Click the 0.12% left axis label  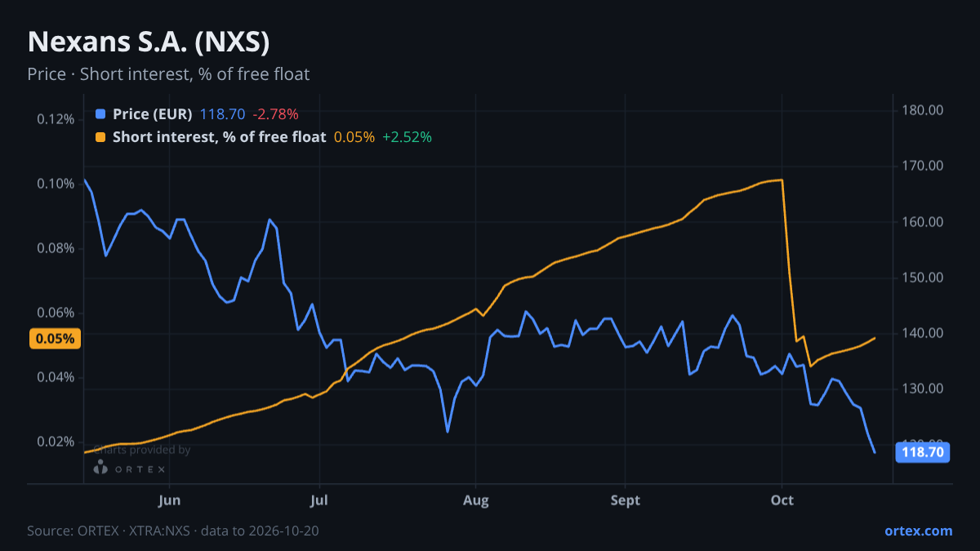pos(56,119)
